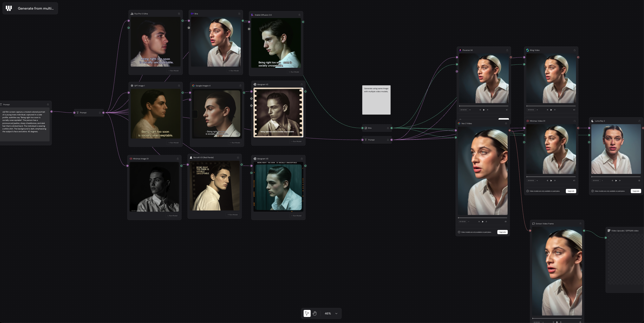644x323 pixels.
Task: Click the Minimax Video 01 logo icon
Action: (528, 121)
